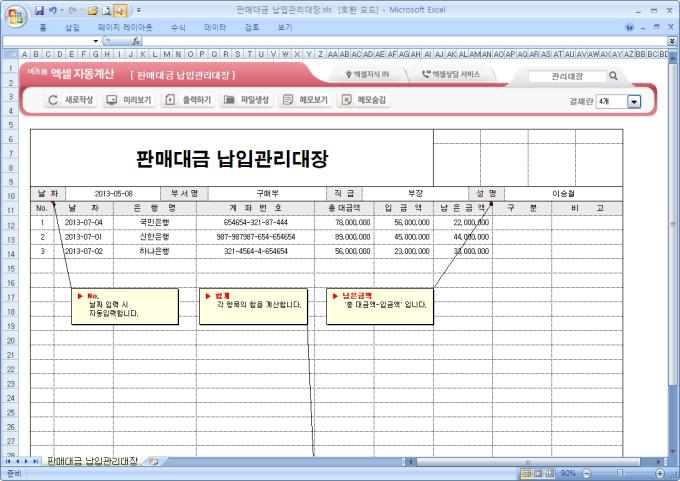Click the Open folder icon
680x481 pixels.
coord(92,10)
